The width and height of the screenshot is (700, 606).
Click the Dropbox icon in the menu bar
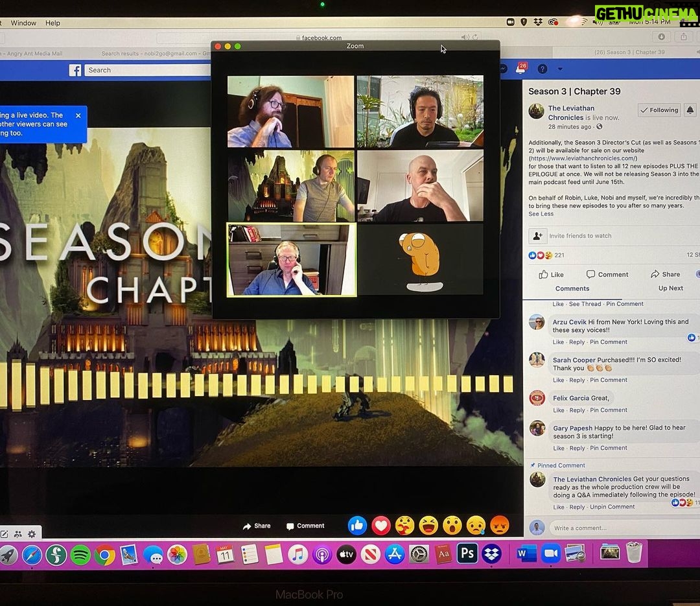click(538, 21)
